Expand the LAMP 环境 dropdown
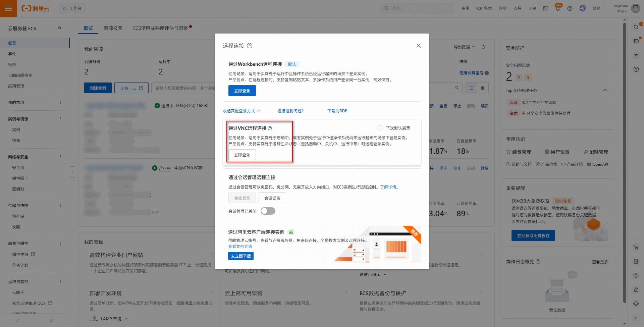Screen dimensions: 644x327 pos(114,319)
